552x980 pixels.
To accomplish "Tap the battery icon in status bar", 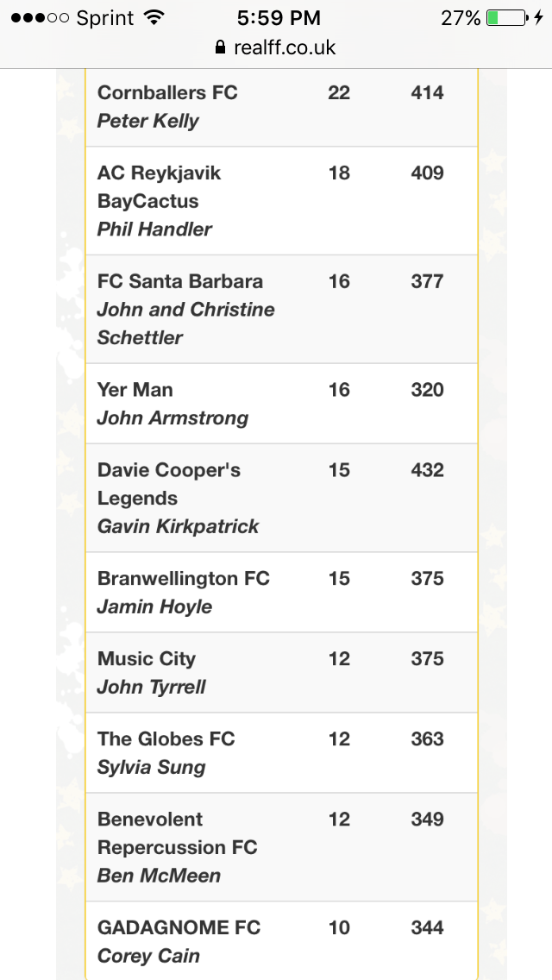I will 505,18.
